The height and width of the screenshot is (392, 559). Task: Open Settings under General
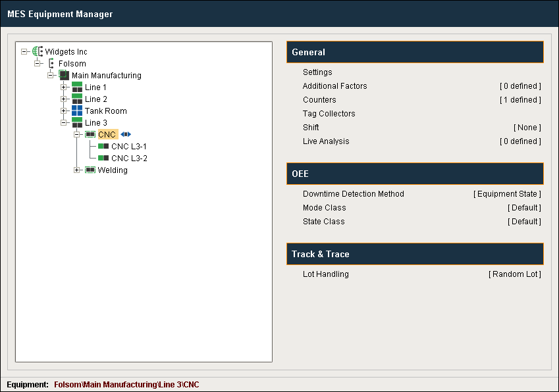317,72
